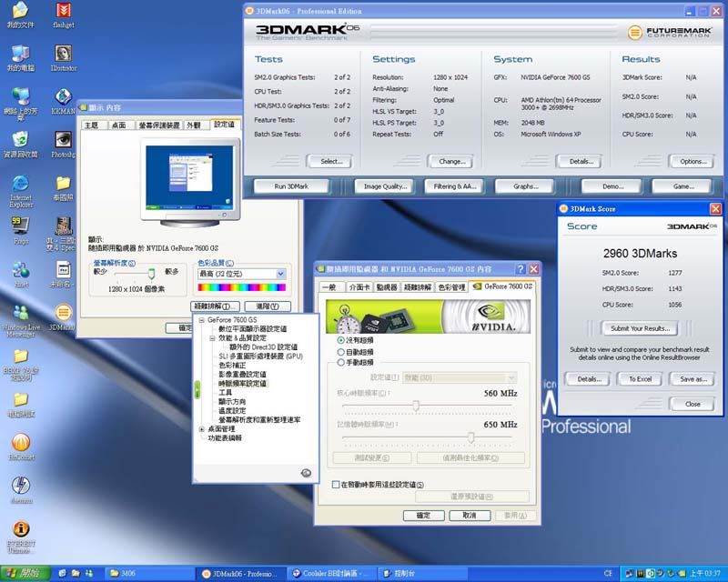Select clock frequency settings tree item

(x=242, y=384)
